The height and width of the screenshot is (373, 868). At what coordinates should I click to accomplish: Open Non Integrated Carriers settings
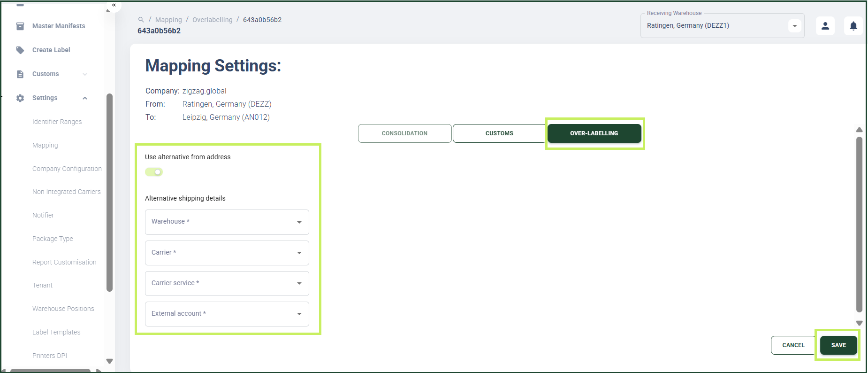67,192
